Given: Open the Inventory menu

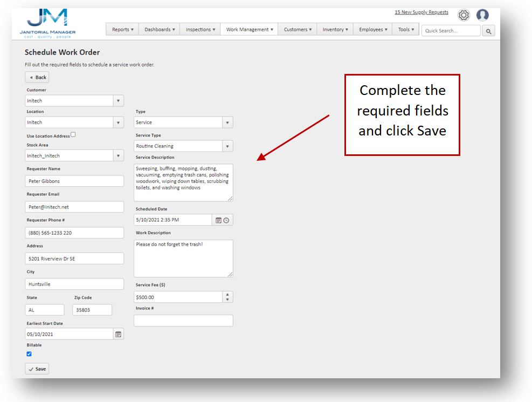Looking at the screenshot, I should (335, 30).
